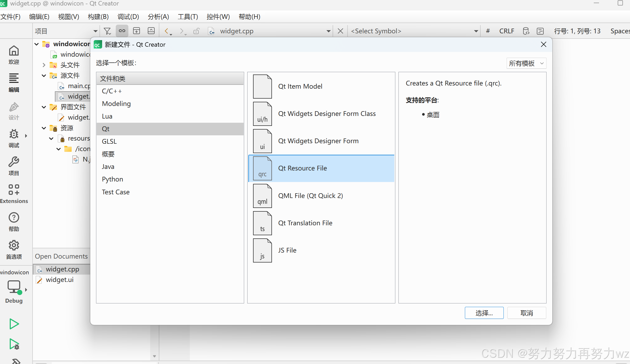Start debugging with the play-bug button

tap(14, 344)
